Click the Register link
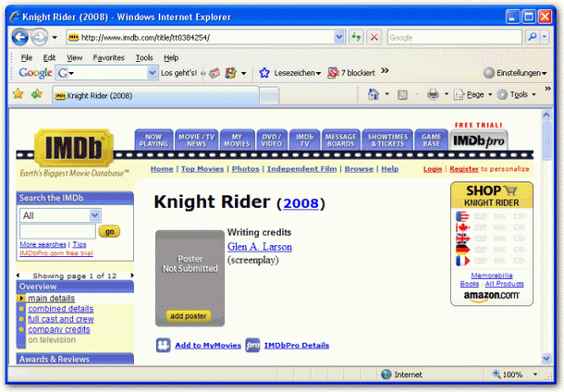 (464, 168)
